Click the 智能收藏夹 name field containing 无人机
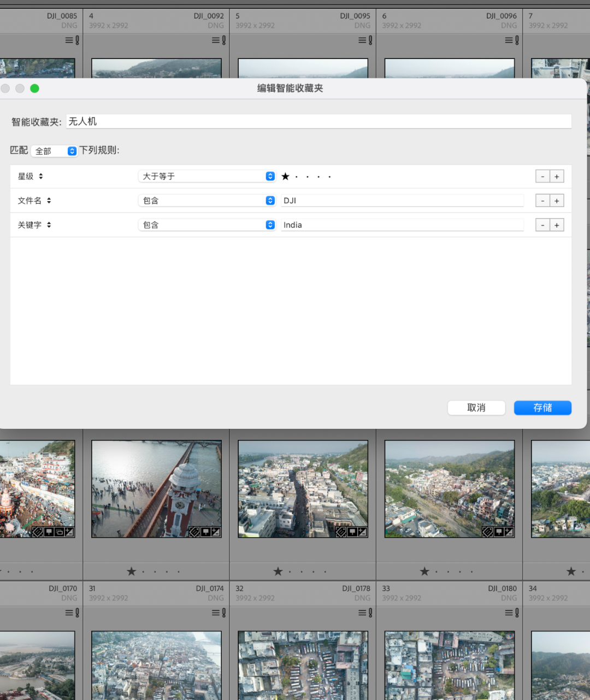This screenshot has width=590, height=700. click(x=318, y=121)
